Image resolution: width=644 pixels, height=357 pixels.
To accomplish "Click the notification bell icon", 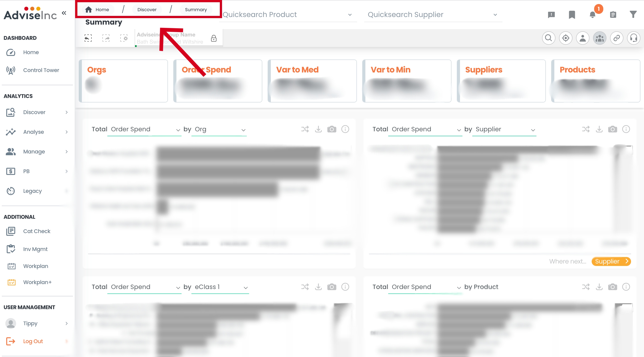I will pyautogui.click(x=592, y=15).
